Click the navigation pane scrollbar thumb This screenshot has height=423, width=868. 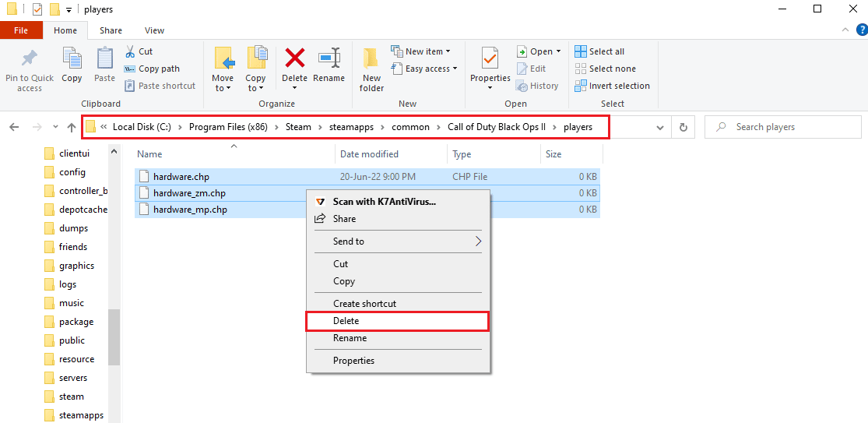(x=114, y=337)
